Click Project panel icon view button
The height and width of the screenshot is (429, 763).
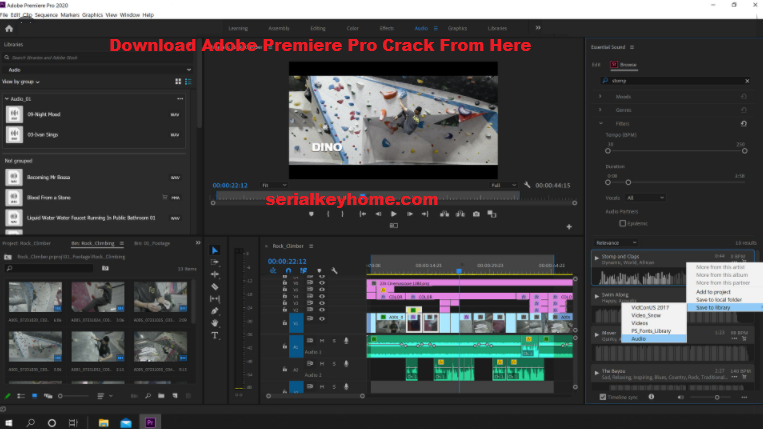35,396
